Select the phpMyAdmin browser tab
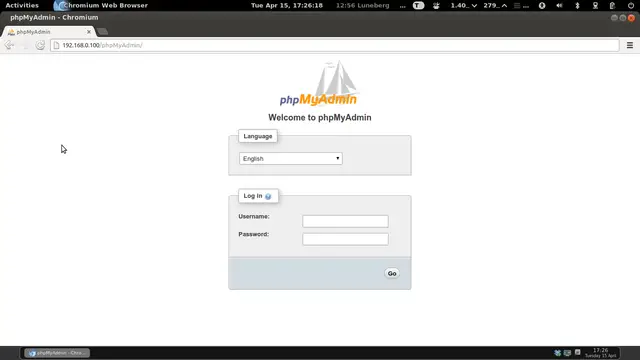This screenshot has height=360, width=640. [48, 32]
